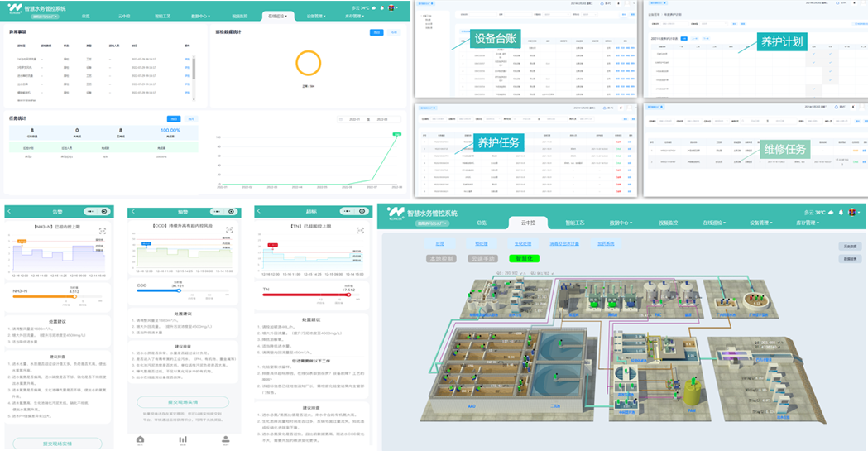Click back arrow in 告警 mobile screen
868x451 pixels.
[x=8, y=212]
